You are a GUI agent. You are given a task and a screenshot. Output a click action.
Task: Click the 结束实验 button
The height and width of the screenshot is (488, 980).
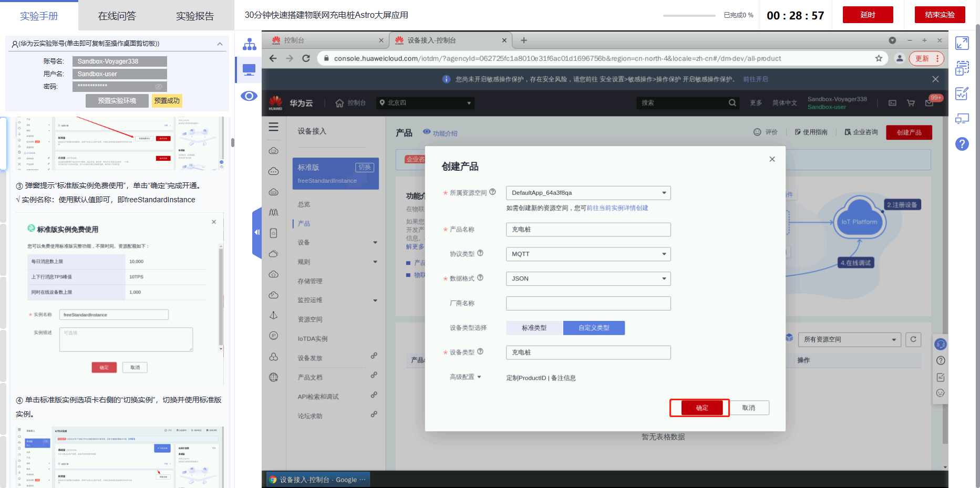point(940,15)
